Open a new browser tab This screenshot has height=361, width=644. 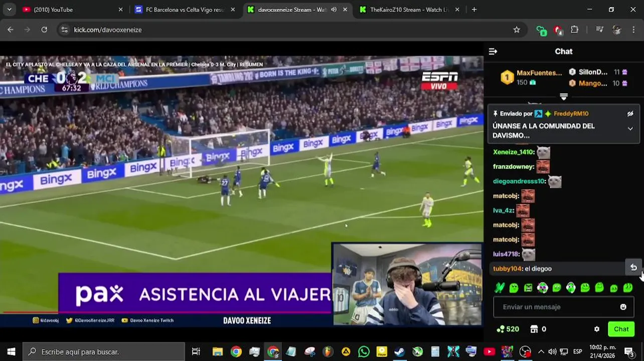pos(474,10)
